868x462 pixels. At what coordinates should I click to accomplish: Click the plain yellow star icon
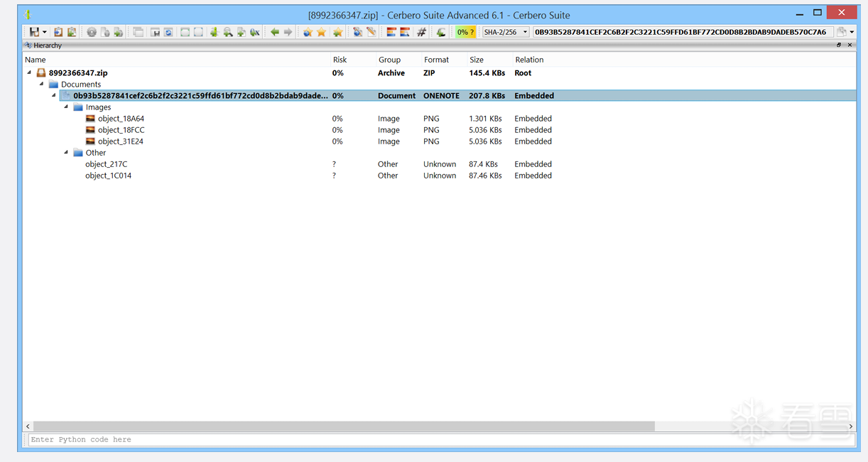tap(321, 32)
